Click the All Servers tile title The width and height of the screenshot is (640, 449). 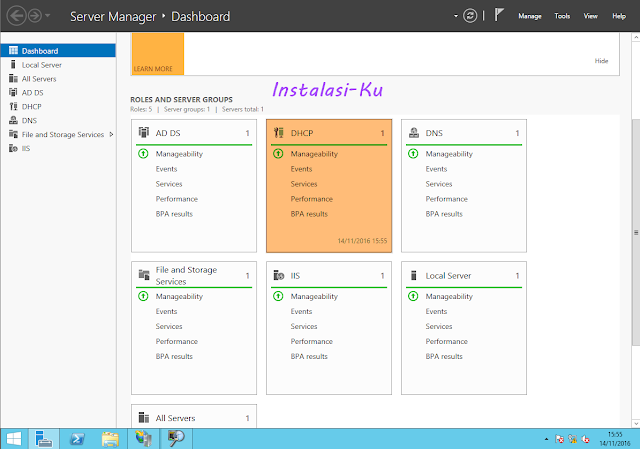(x=176, y=418)
